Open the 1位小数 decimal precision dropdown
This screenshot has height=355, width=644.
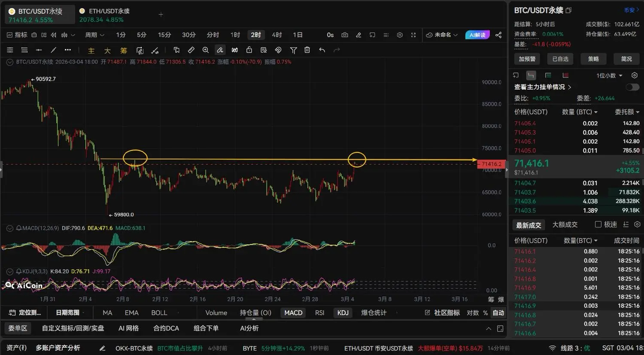[609, 75]
